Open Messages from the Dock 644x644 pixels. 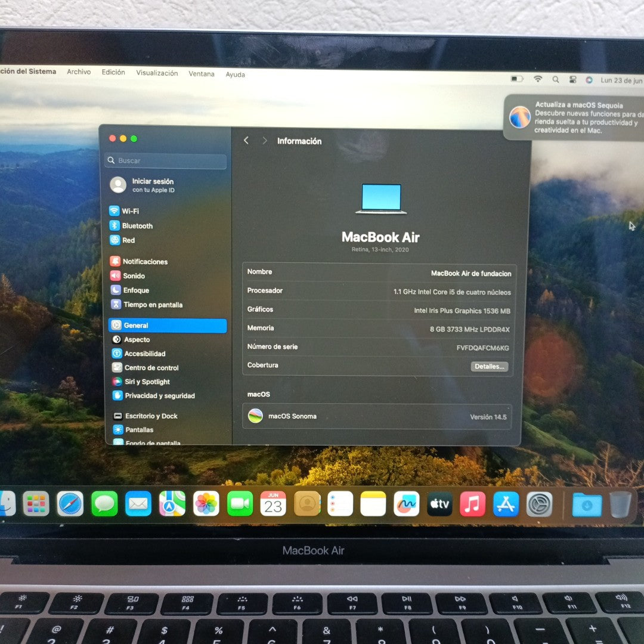point(104,503)
